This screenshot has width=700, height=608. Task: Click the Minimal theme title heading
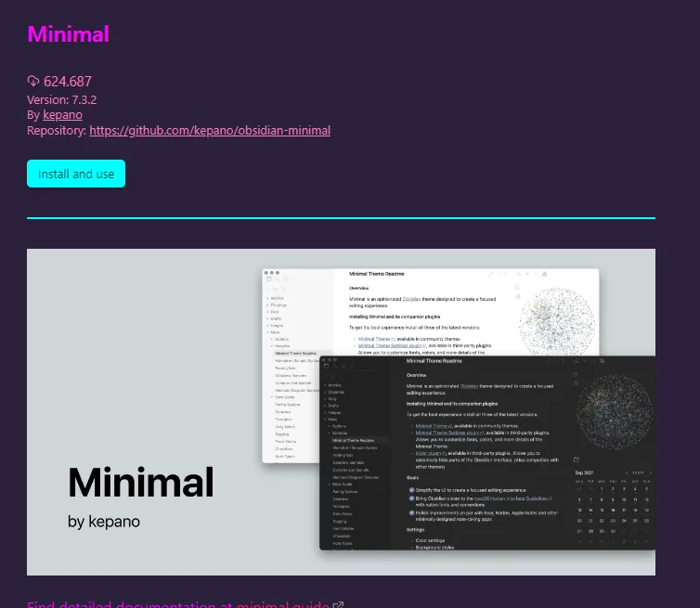pyautogui.click(x=69, y=34)
